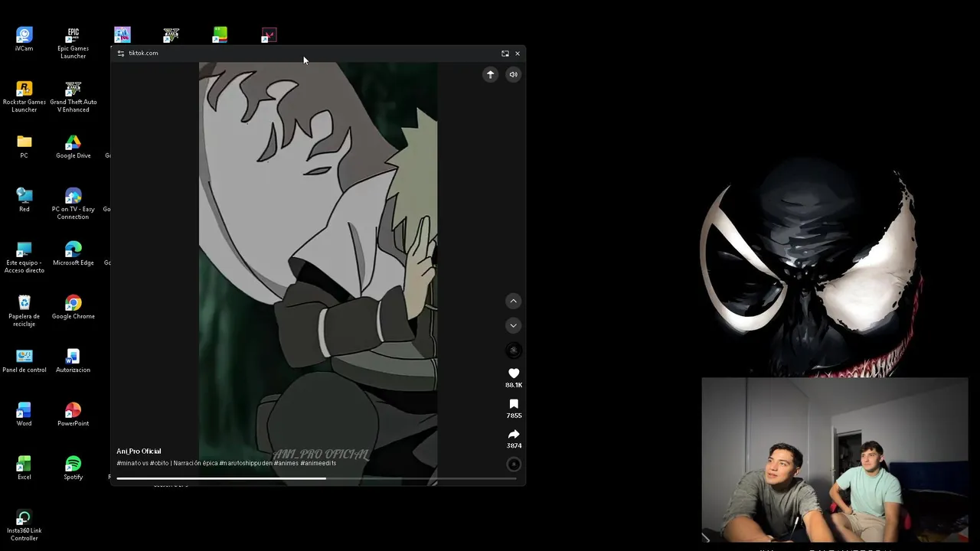This screenshot has width=980, height=551.
Task: Click the #obito hashtag
Action: [x=159, y=463]
